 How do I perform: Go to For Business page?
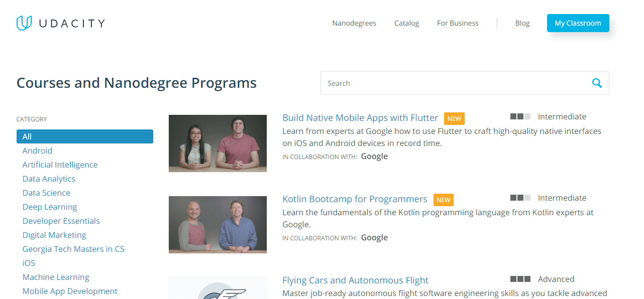[458, 23]
